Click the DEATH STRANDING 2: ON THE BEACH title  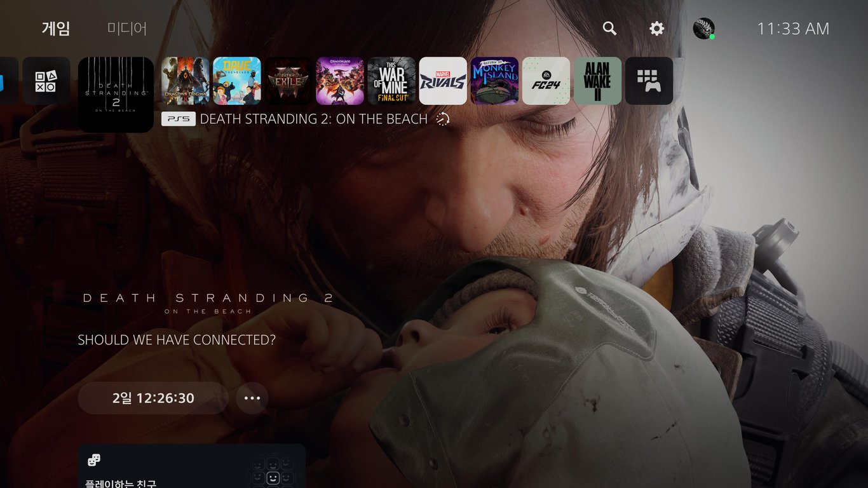pyautogui.click(x=314, y=119)
